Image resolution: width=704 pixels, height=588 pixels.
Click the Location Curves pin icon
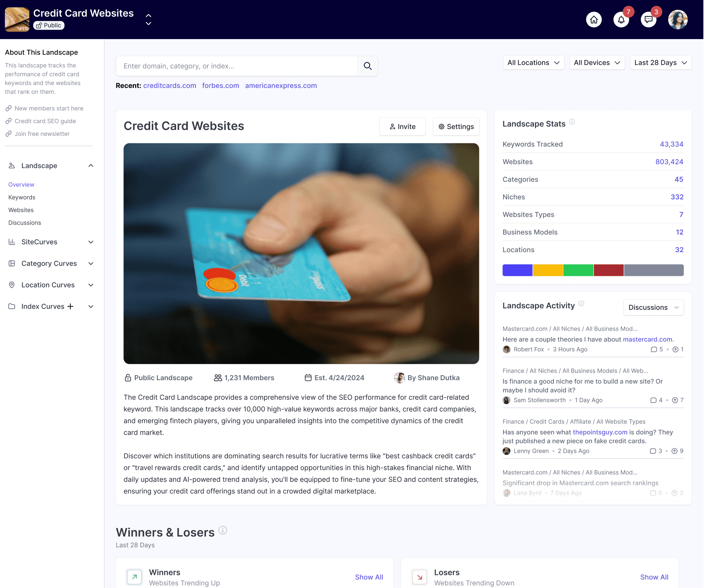(x=12, y=285)
